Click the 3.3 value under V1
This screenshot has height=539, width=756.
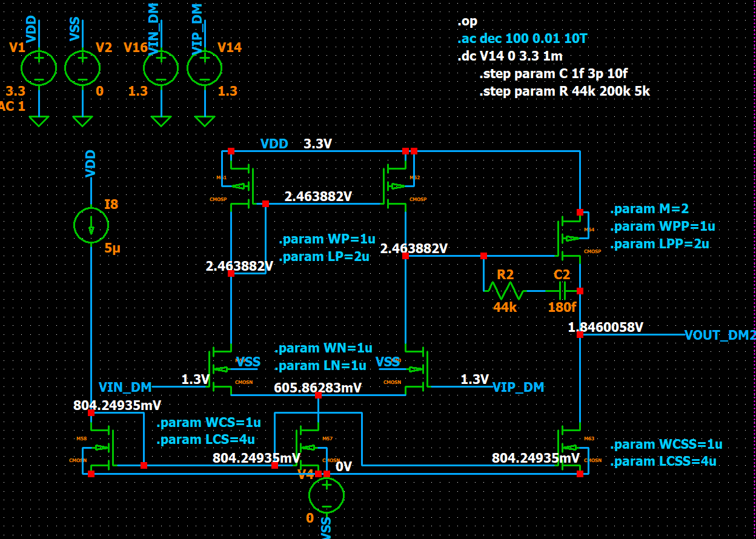tap(16, 91)
